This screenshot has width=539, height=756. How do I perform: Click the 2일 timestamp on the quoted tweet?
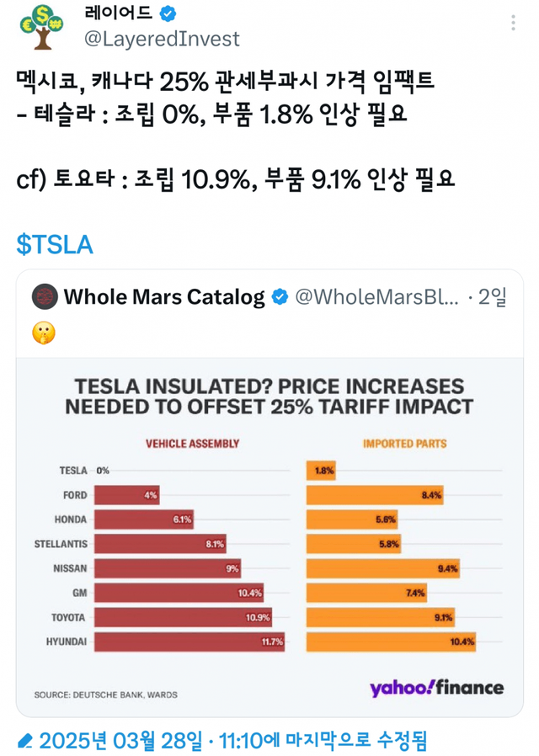(491, 297)
